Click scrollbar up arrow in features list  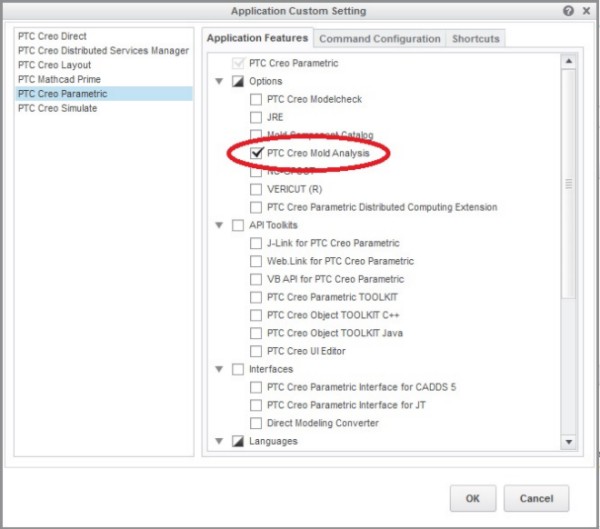(569, 61)
